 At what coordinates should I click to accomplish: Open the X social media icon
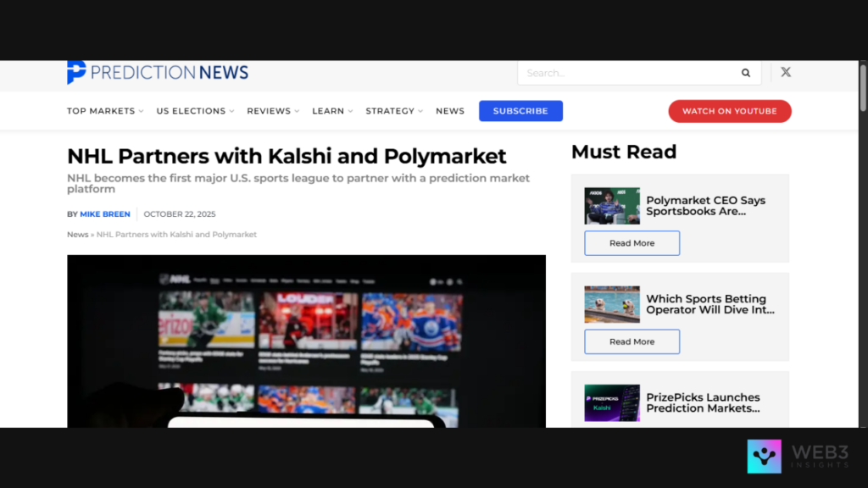pos(786,73)
